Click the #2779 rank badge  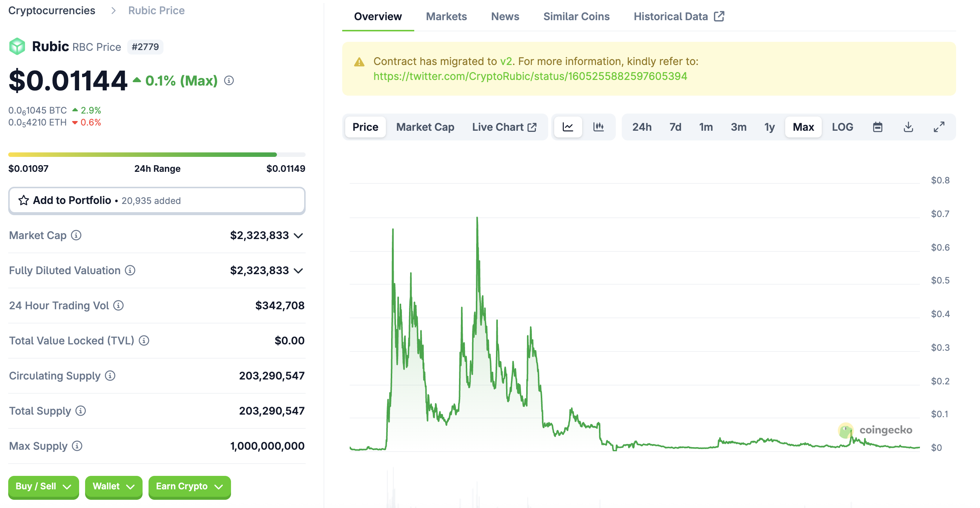[x=145, y=47]
